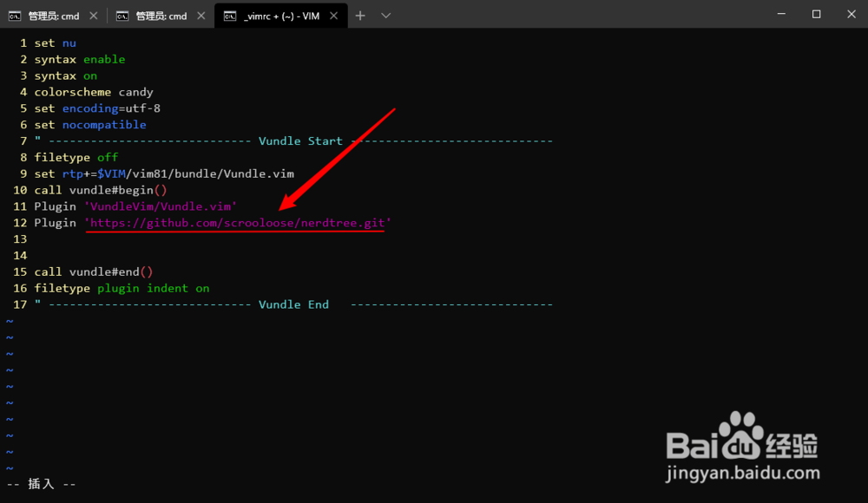Open the tab switcher dropdown chevron
Image resolution: width=868 pixels, height=503 pixels.
(x=385, y=15)
